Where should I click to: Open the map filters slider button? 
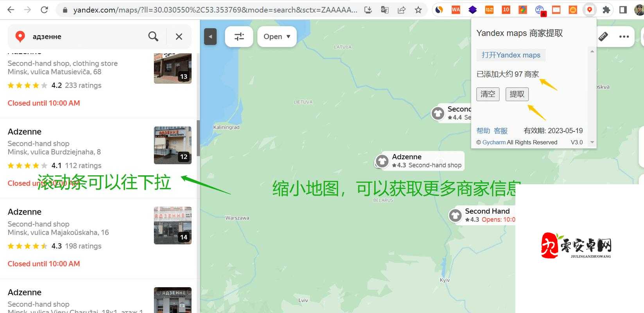(239, 37)
